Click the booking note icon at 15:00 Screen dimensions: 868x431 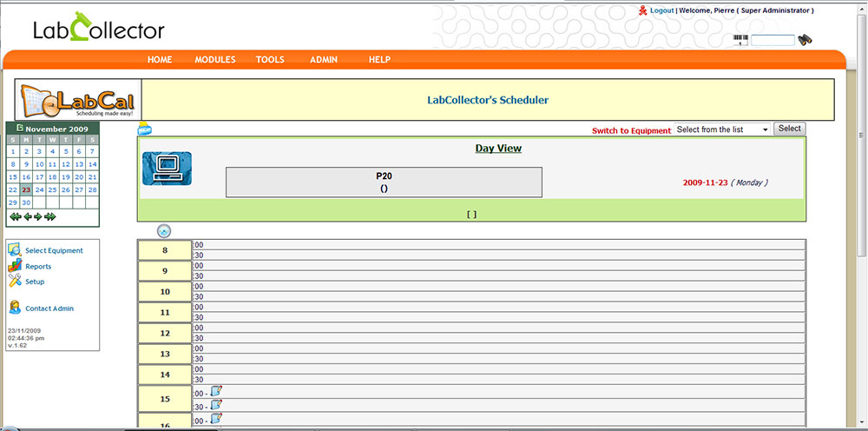216,392
